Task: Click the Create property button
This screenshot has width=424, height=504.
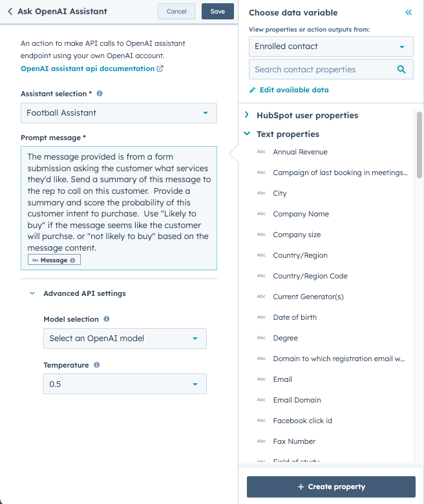Action: pos(331,487)
